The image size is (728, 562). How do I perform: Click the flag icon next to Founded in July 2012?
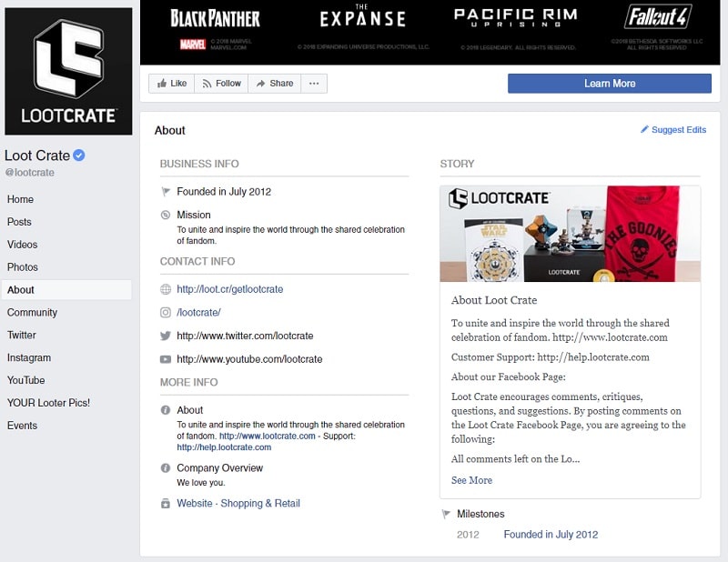166,191
